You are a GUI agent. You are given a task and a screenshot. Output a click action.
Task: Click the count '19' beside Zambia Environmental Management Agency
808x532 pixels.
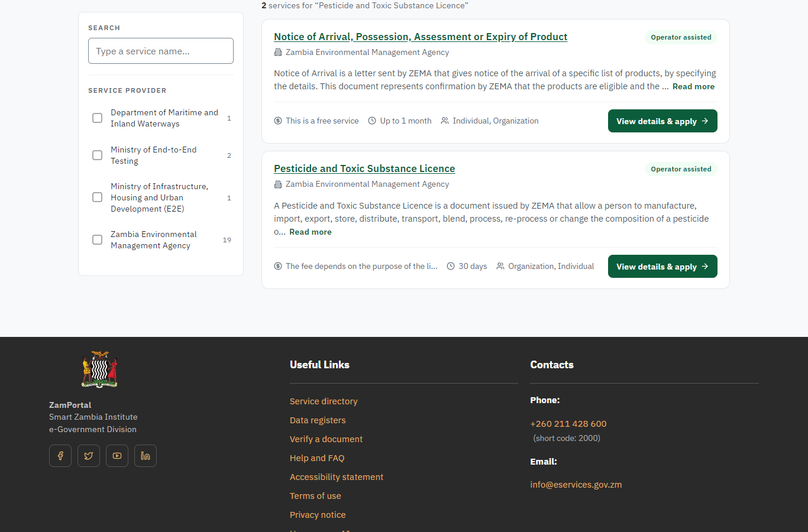tap(227, 240)
